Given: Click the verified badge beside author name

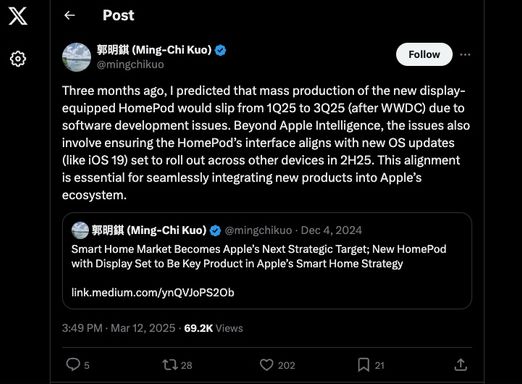Looking at the screenshot, I should 220,50.
